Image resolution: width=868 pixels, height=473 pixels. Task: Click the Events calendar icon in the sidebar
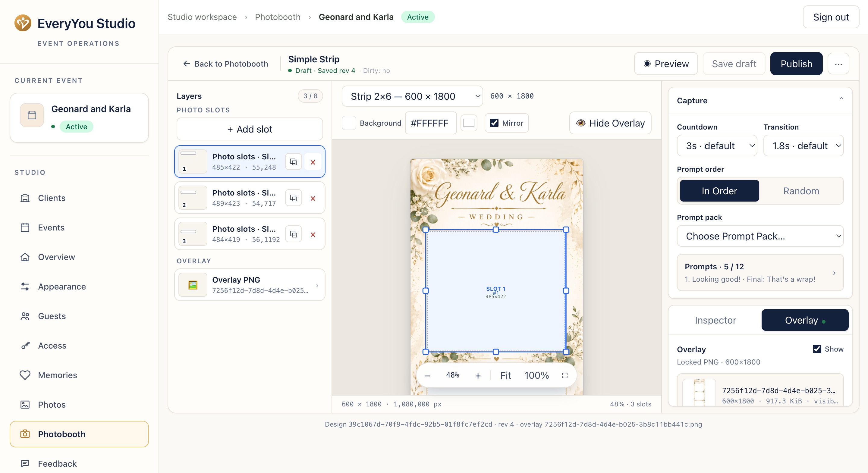[x=25, y=228]
